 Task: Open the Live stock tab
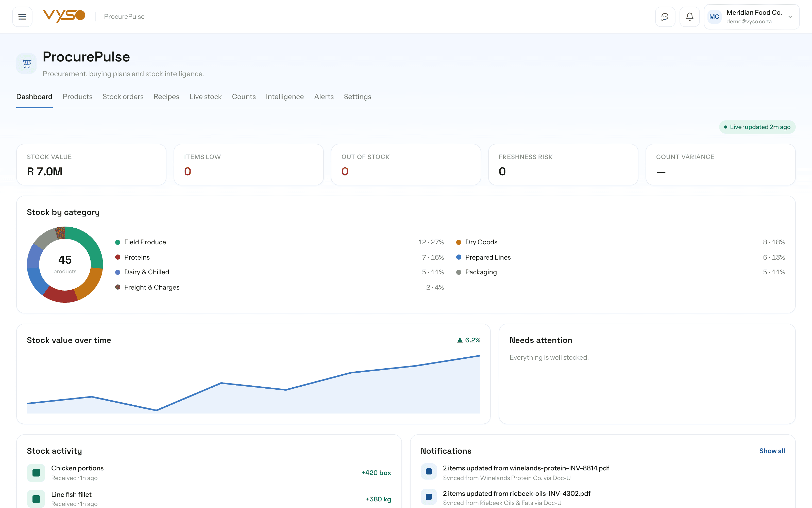(205, 97)
